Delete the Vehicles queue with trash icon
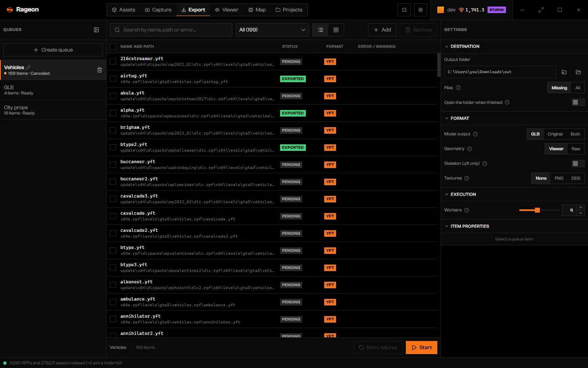 [100, 70]
